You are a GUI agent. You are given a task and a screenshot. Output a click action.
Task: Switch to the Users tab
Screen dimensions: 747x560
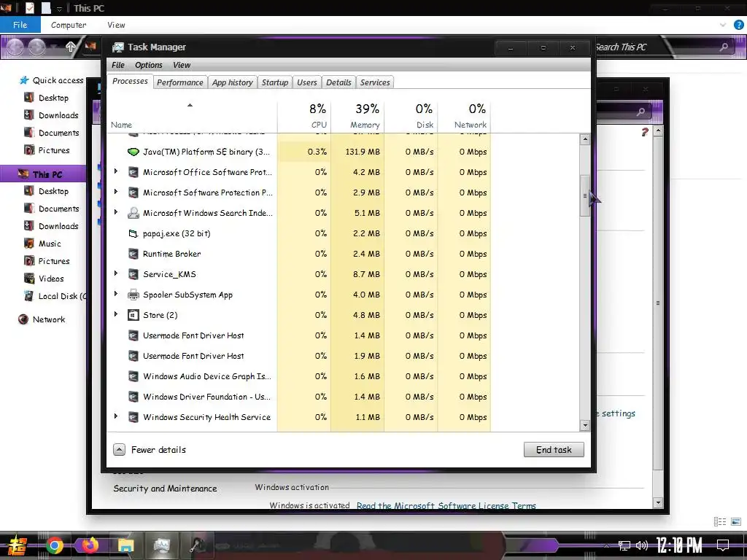pyautogui.click(x=307, y=82)
